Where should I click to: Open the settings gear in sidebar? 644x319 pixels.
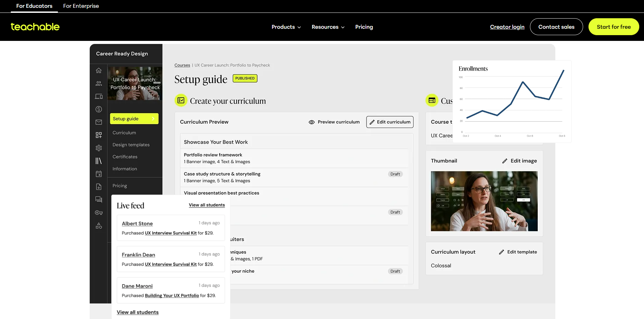tap(98, 148)
